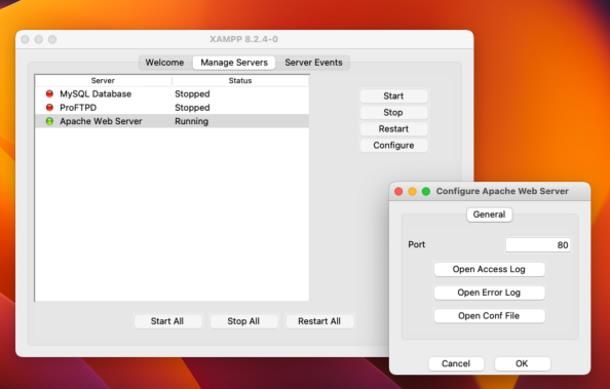Viewport: 610px width, 389px height.
Task: Start the selected server
Action: coord(394,96)
